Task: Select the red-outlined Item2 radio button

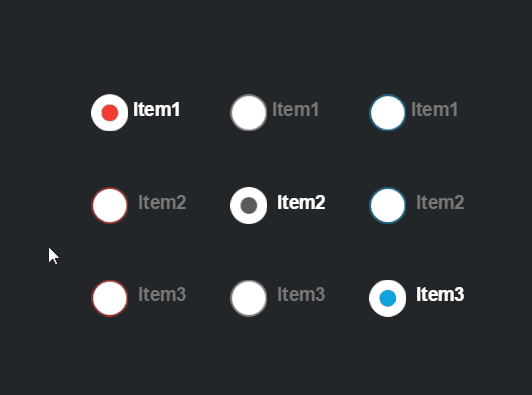Action: (x=110, y=205)
